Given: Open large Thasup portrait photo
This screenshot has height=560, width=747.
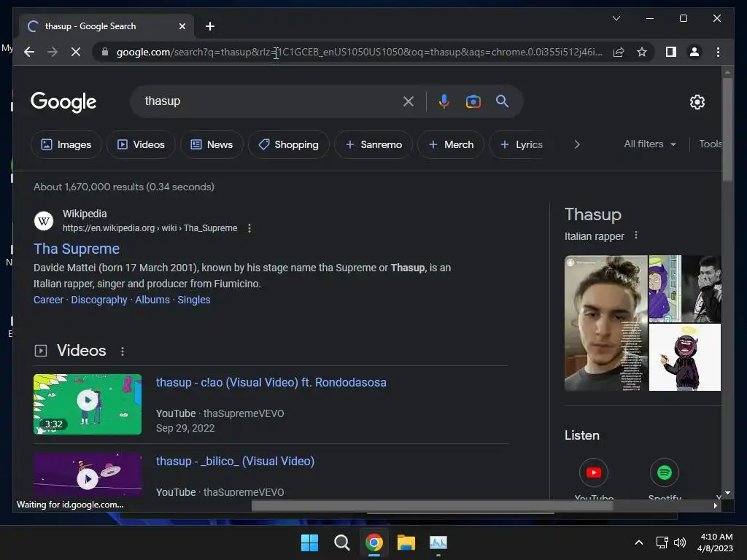Looking at the screenshot, I should [606, 323].
